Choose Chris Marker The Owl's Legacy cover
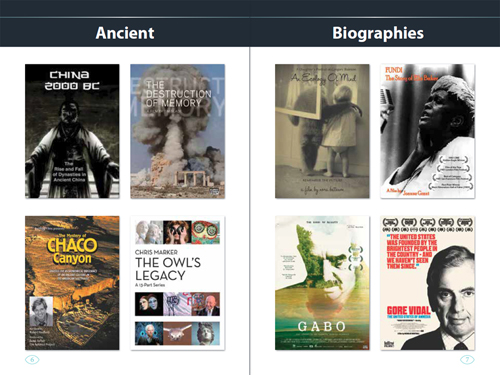The height and width of the screenshot is (375, 500). [x=177, y=283]
